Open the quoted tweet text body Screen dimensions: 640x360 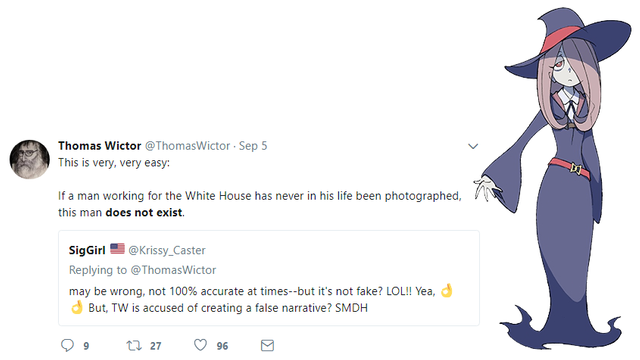(x=261, y=299)
